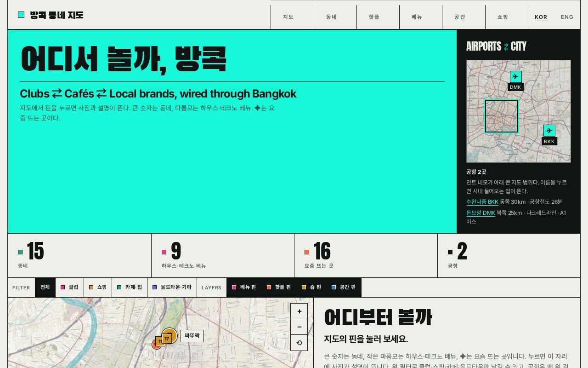Click the mint rectangle on airport minimap

pyautogui.click(x=502, y=116)
